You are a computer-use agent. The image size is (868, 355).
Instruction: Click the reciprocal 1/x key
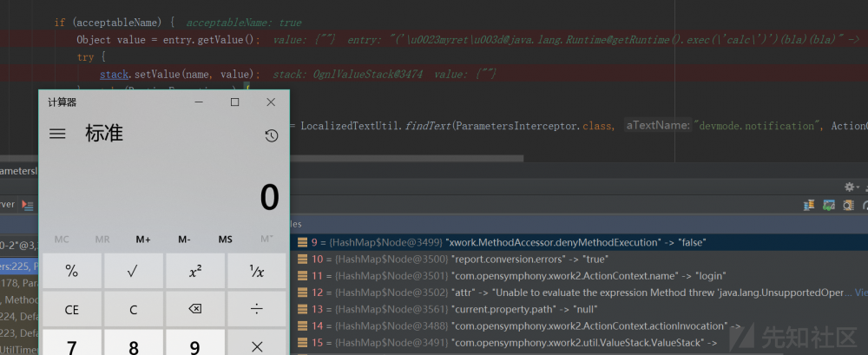click(x=256, y=271)
